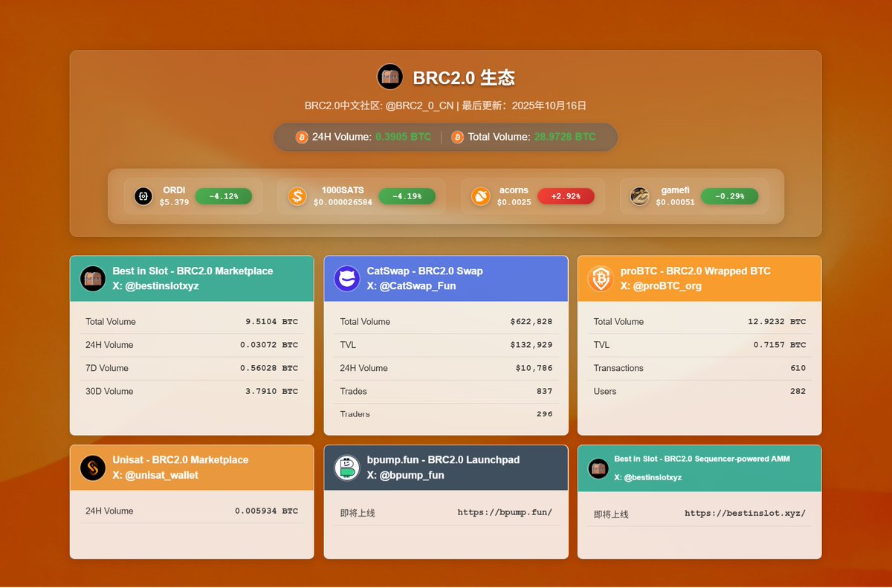Select the proBTC wrapped BTC icon
This screenshot has height=588, width=892.
click(600, 279)
